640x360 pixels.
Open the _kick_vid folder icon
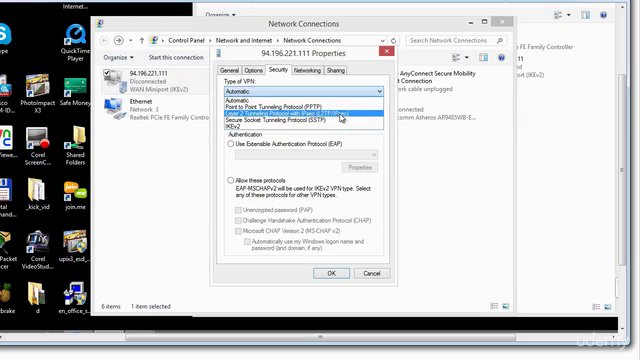coord(38,194)
